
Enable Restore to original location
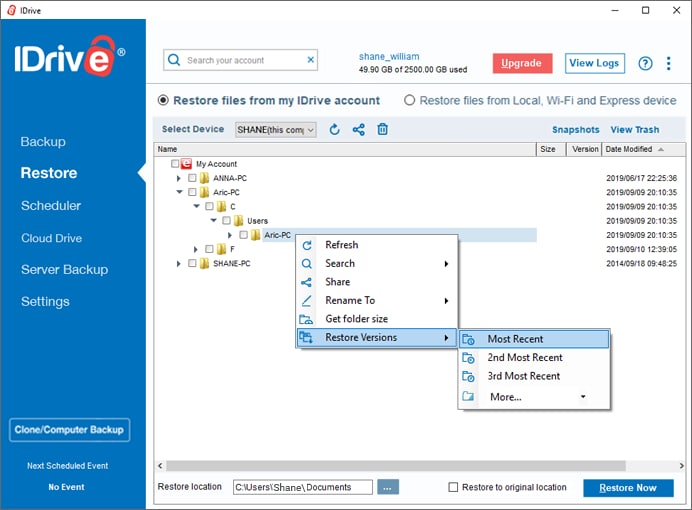pos(453,487)
